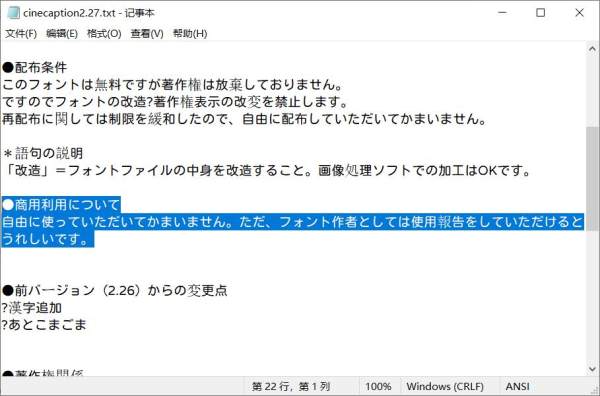Close the cinecaption2.27.txt window
This screenshot has width=600, height=396.
point(579,13)
